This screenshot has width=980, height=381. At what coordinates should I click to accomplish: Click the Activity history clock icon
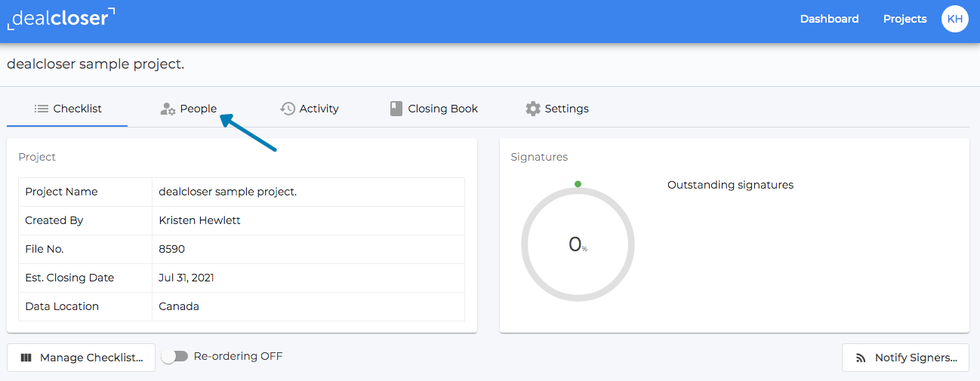(x=288, y=109)
